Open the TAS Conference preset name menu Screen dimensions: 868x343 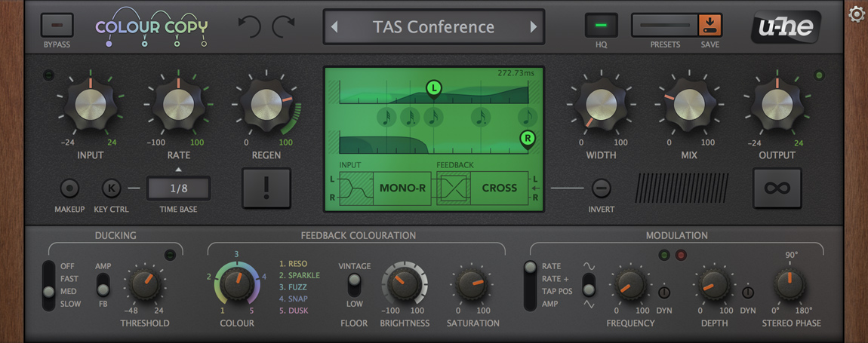click(x=433, y=26)
